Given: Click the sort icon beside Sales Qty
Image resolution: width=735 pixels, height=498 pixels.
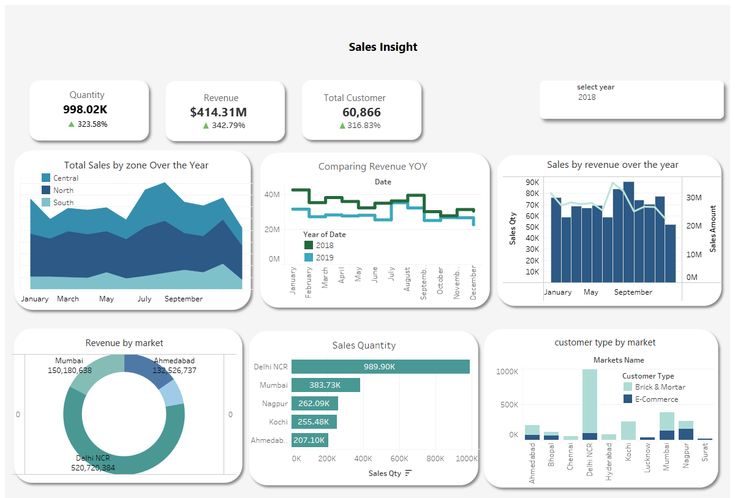Looking at the screenshot, I should click(408, 473).
